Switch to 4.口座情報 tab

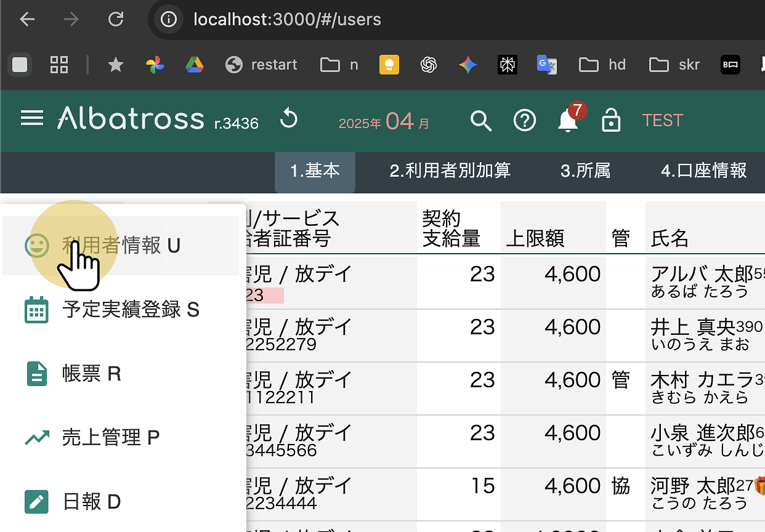tap(703, 171)
